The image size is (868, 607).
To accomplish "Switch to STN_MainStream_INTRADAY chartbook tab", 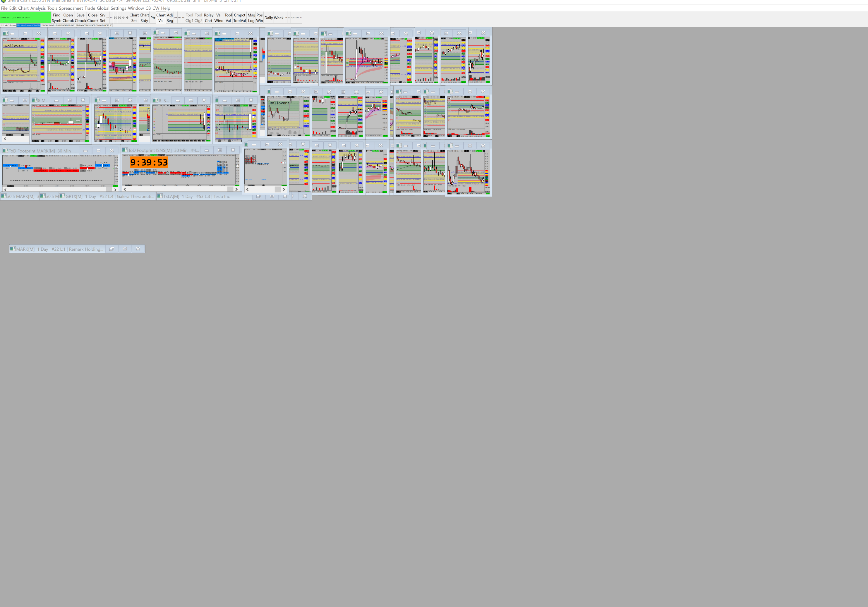I will point(28,25).
